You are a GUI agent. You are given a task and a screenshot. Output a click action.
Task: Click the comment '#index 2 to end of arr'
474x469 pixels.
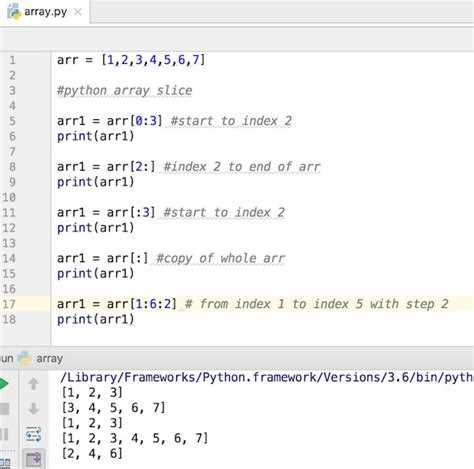[x=242, y=166]
